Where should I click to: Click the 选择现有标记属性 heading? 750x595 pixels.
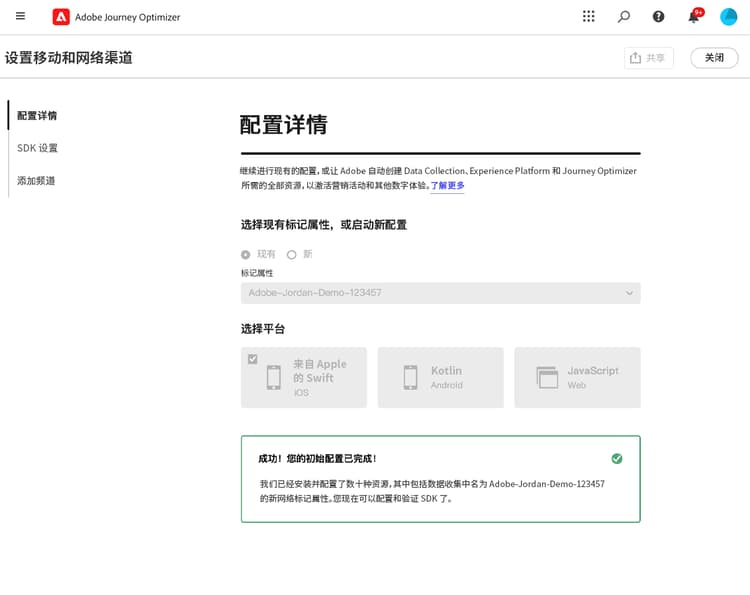(324, 225)
